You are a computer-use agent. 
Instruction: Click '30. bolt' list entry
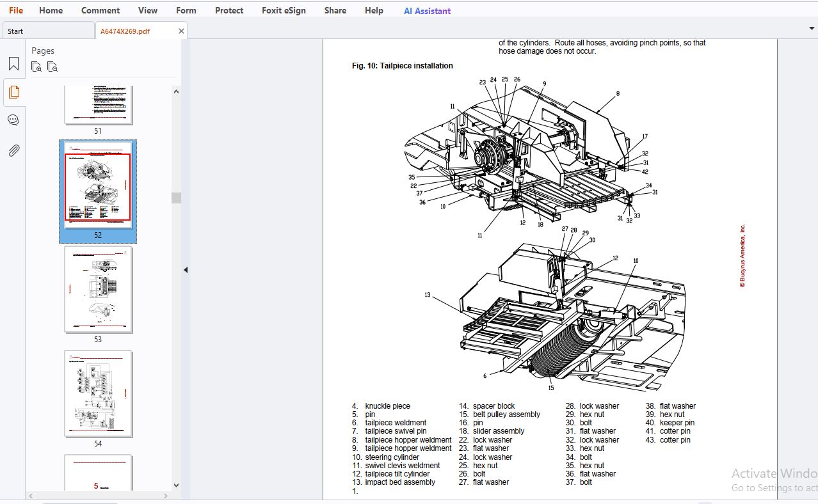pos(579,423)
